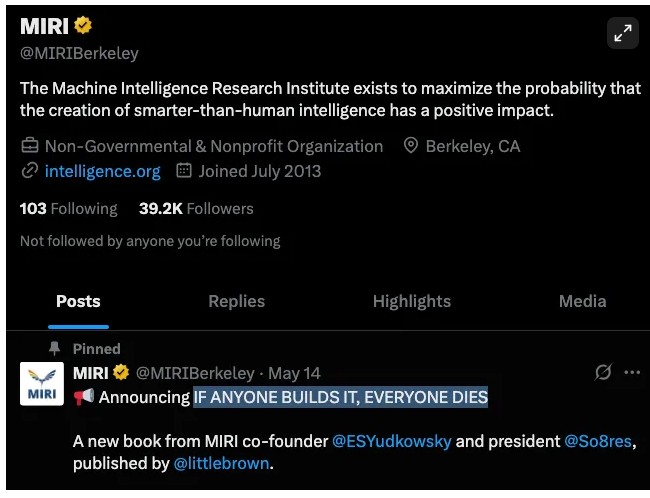
Task: Open the Highlights tab
Action: tap(411, 301)
